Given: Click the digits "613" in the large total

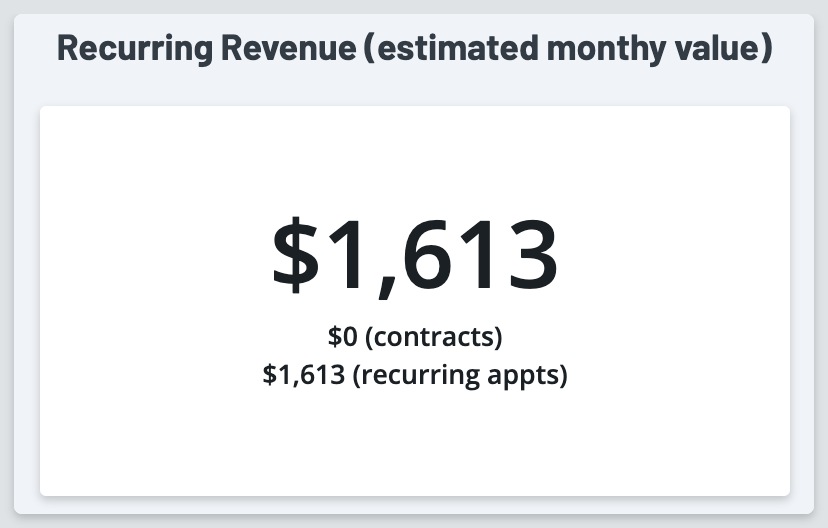Looking at the screenshot, I should click(x=478, y=254).
